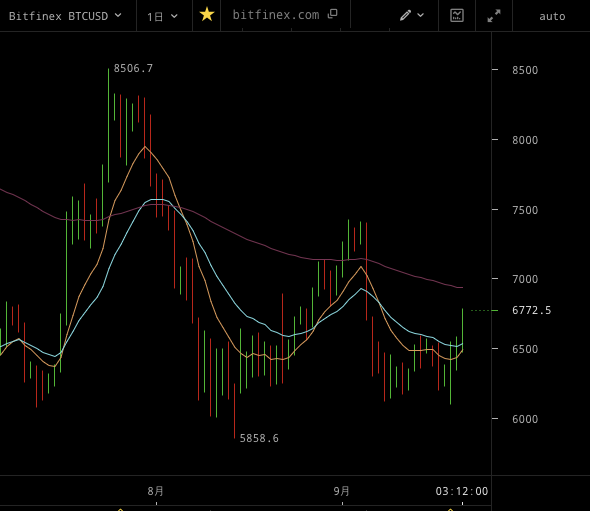Toggle the auto price scale
This screenshot has height=511, width=590.
pos(552,17)
